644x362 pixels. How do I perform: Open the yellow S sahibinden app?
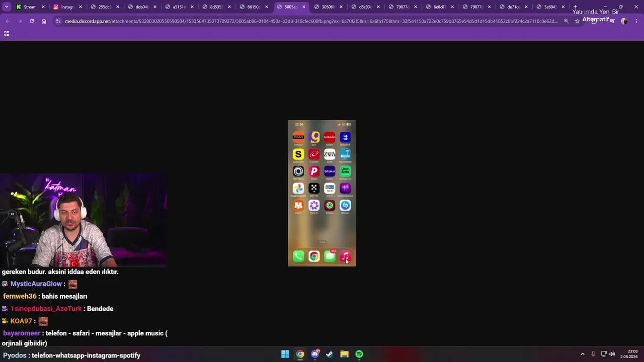click(x=298, y=154)
